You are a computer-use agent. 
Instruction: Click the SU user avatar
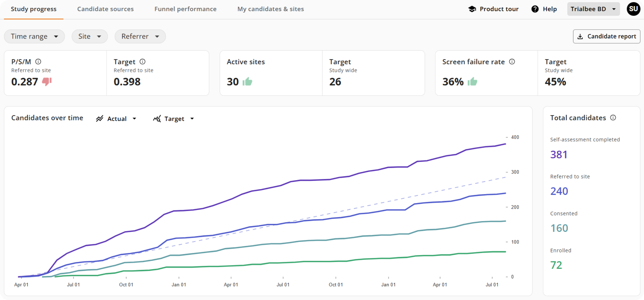pos(633,9)
